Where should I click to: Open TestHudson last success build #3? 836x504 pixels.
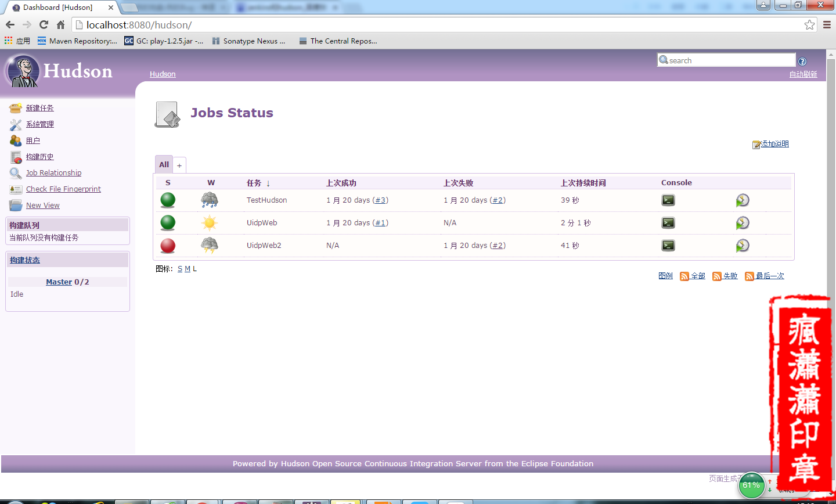click(x=381, y=200)
